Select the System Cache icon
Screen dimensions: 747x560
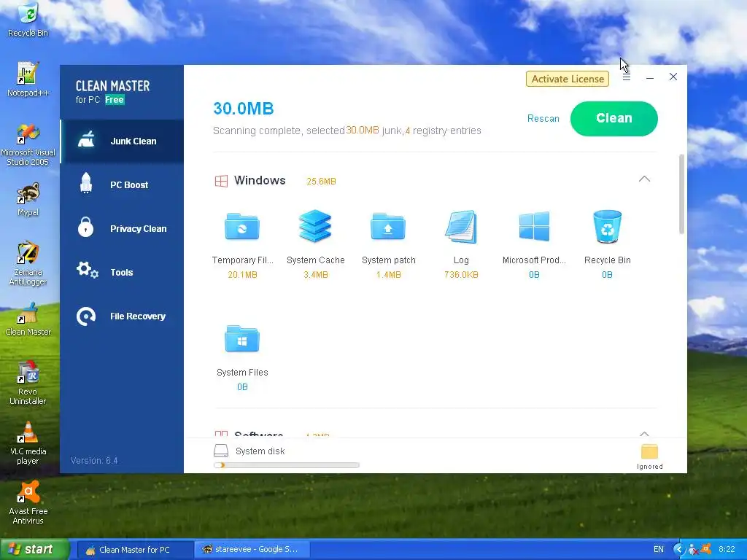(315, 226)
